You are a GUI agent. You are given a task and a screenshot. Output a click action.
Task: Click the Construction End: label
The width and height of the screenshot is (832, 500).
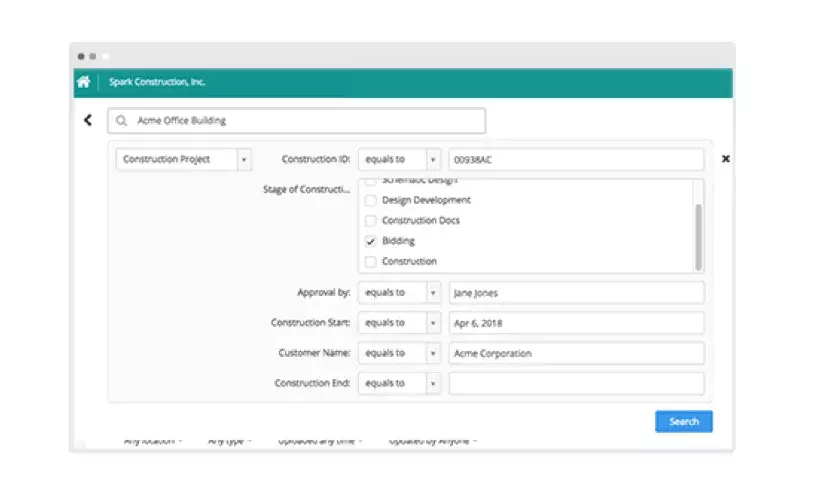tap(312, 383)
